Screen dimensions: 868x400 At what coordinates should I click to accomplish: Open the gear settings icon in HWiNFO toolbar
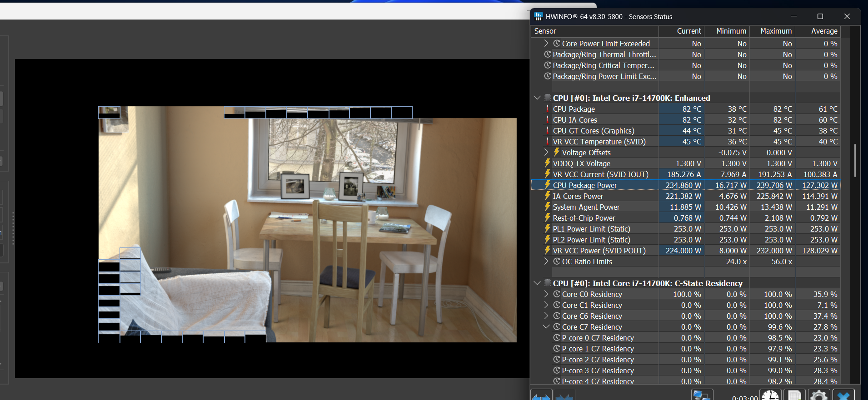(819, 395)
